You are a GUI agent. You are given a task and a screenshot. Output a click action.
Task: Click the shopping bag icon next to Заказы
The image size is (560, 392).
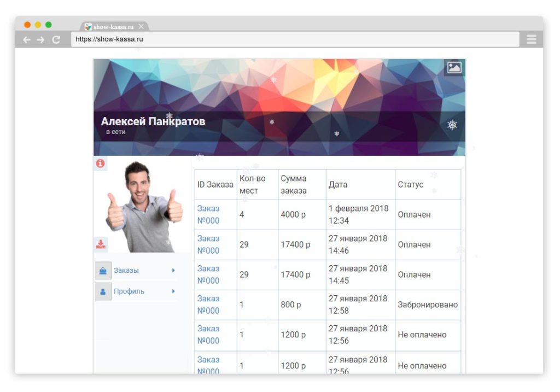[x=103, y=271]
